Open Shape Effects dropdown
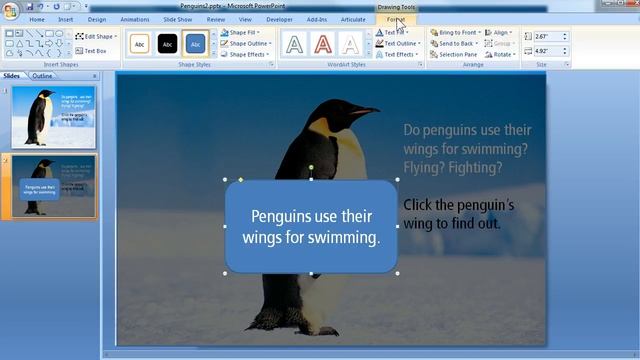Viewport: 640px width, 360px height. tap(245, 54)
